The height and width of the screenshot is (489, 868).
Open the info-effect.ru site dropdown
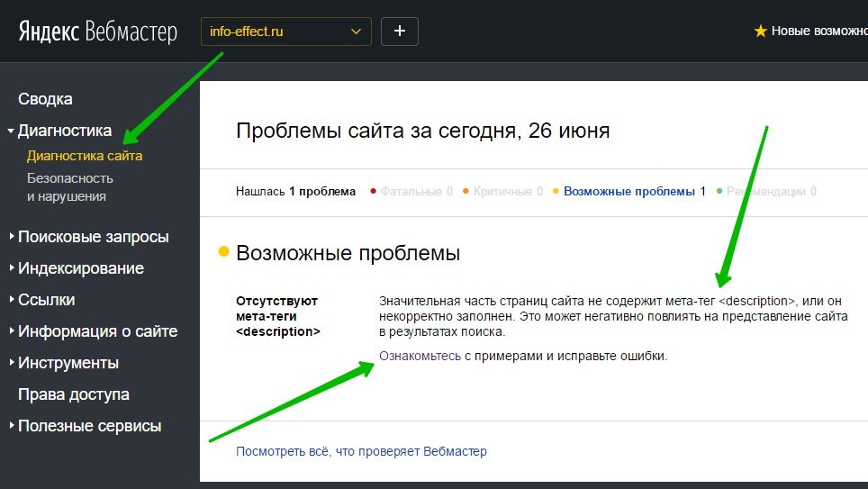click(x=286, y=32)
